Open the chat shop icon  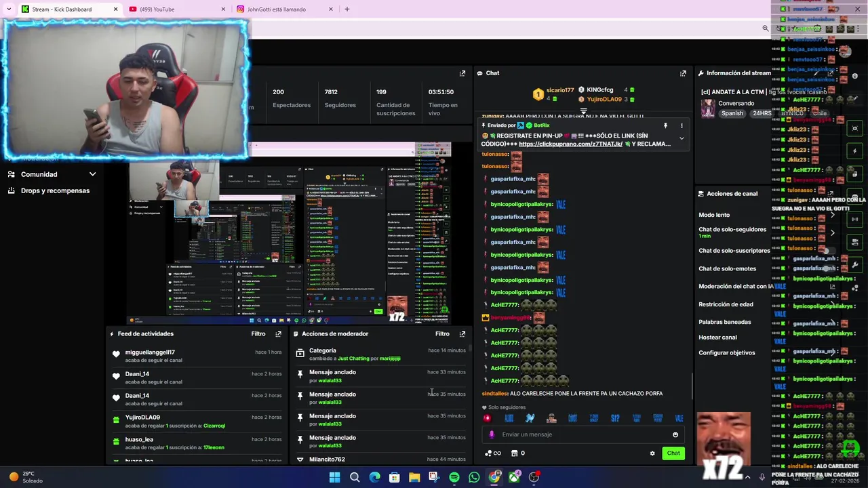point(514,453)
